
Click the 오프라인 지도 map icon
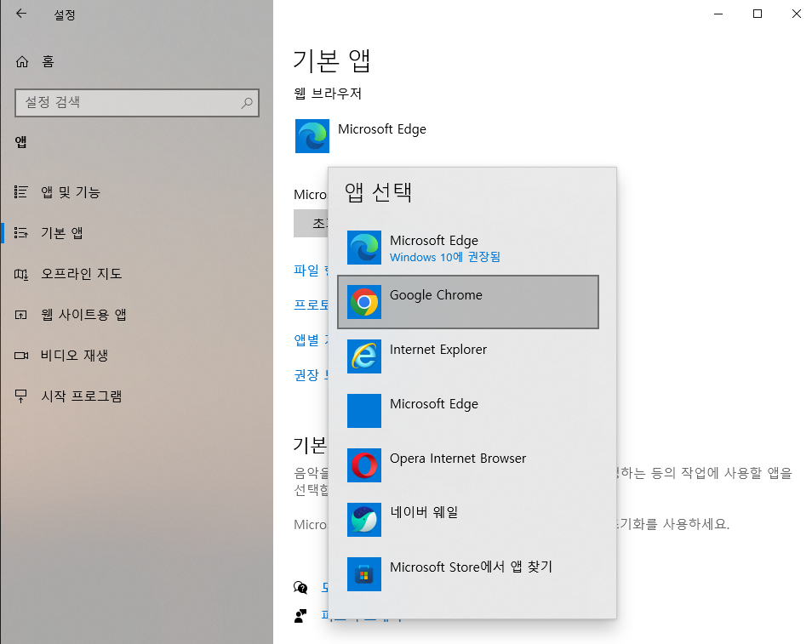[20, 274]
